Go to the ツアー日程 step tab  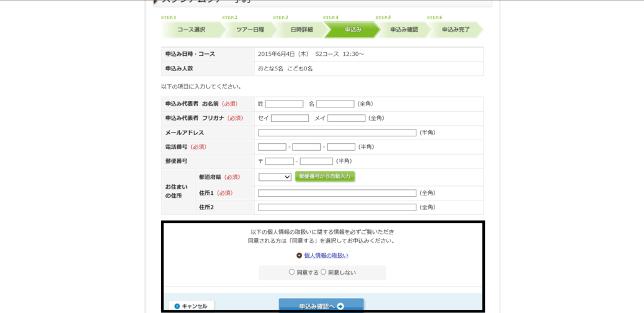pyautogui.click(x=250, y=30)
